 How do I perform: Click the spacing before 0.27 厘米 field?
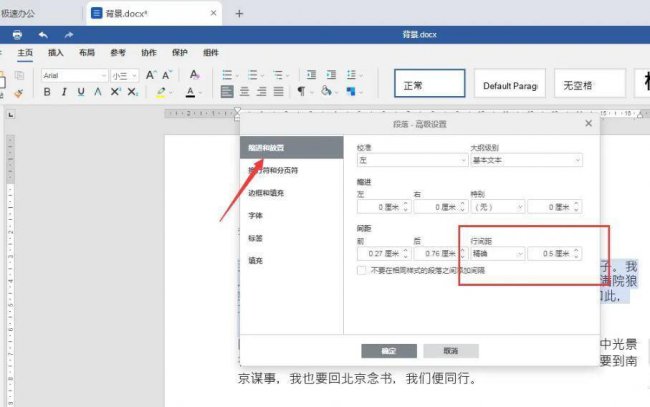384,253
